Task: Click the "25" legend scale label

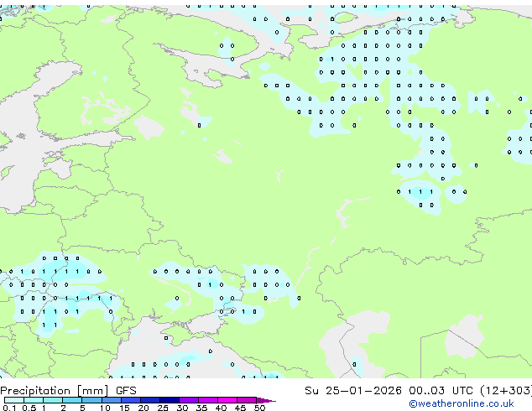Action: (163, 408)
